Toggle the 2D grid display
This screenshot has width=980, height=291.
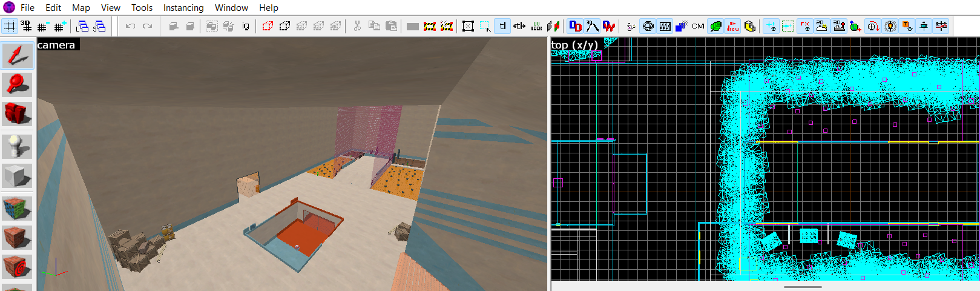pos(10,26)
